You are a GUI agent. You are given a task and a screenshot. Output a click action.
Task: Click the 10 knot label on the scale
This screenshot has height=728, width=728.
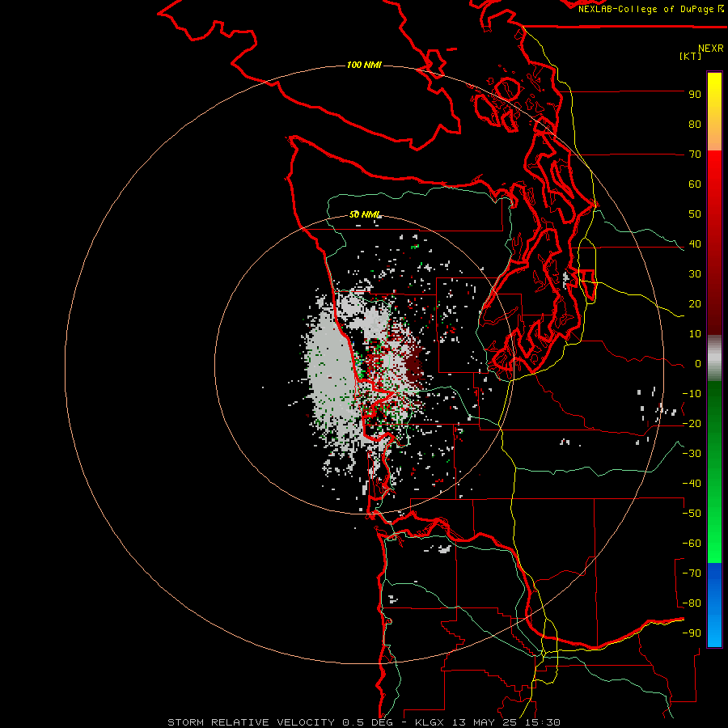tap(695, 334)
